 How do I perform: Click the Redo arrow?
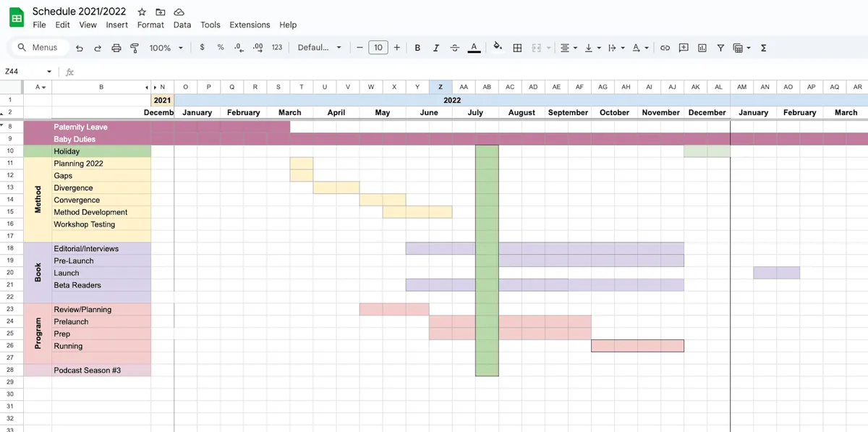(x=98, y=48)
